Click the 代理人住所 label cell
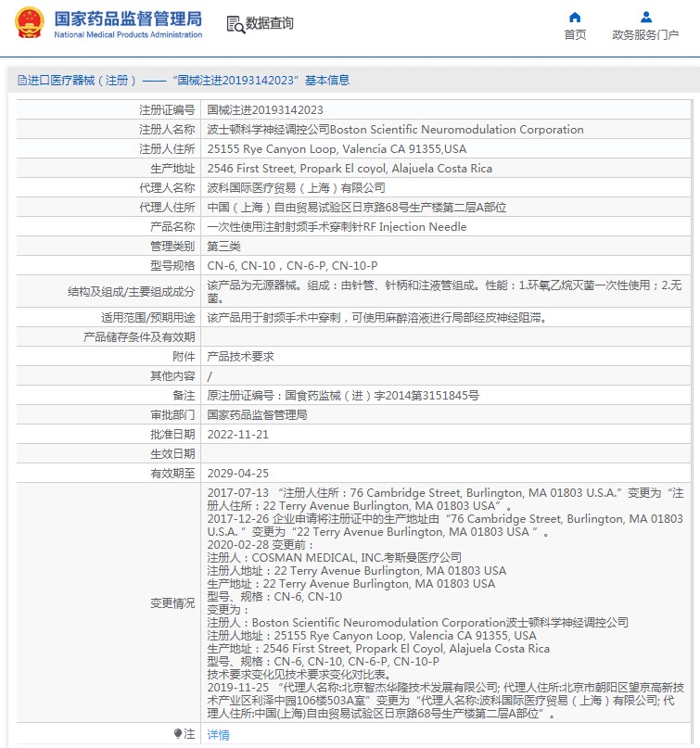700x748 pixels. point(108,208)
